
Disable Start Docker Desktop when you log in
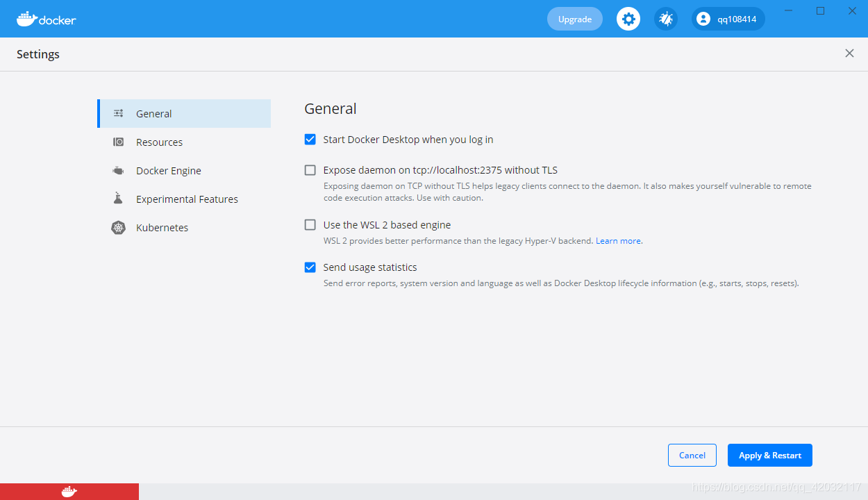tap(310, 140)
